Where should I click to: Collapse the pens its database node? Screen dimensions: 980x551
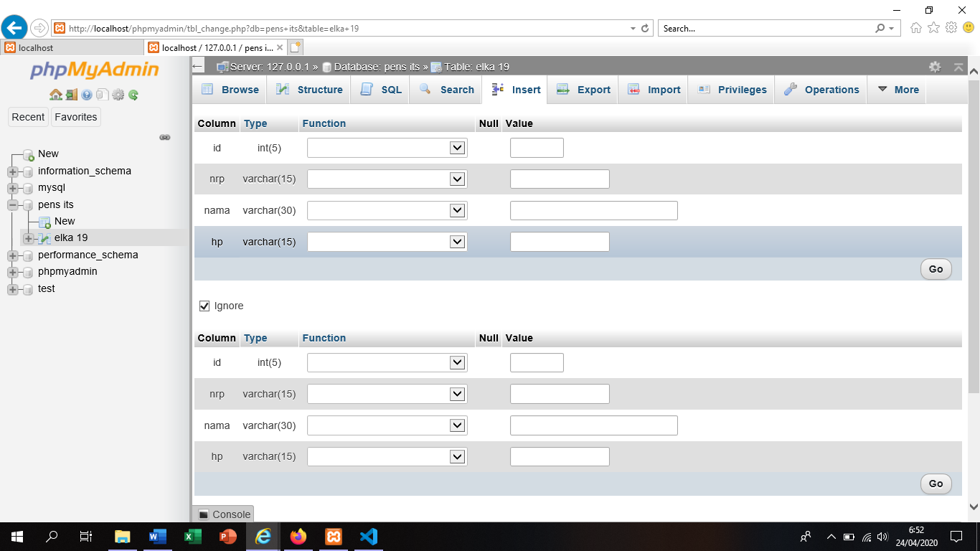point(12,205)
